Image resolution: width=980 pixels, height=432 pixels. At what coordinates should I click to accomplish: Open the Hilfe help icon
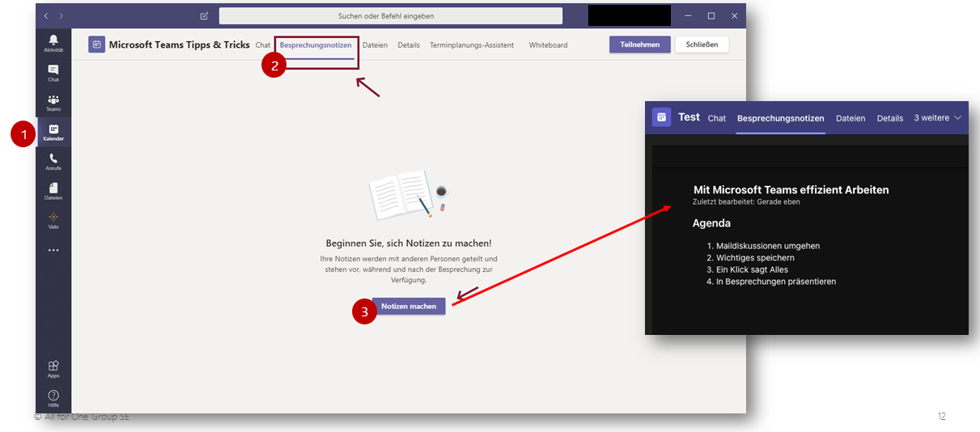tap(53, 398)
